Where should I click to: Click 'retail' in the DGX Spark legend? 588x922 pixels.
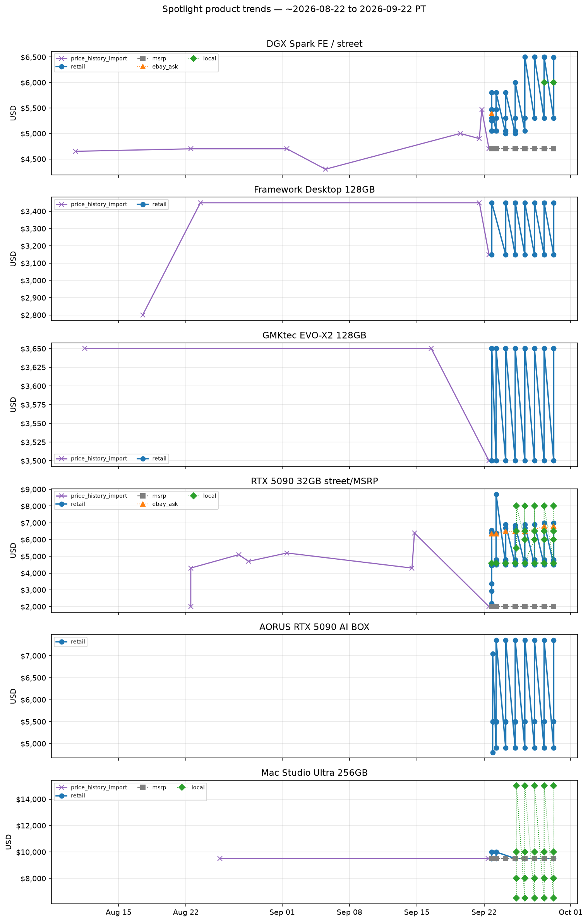[x=78, y=67]
